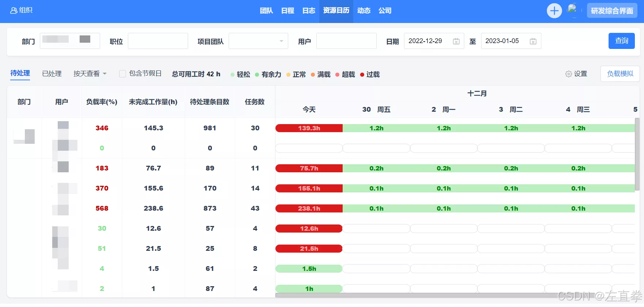
Task: Click the 负载模拟 button
Action: 620,74
